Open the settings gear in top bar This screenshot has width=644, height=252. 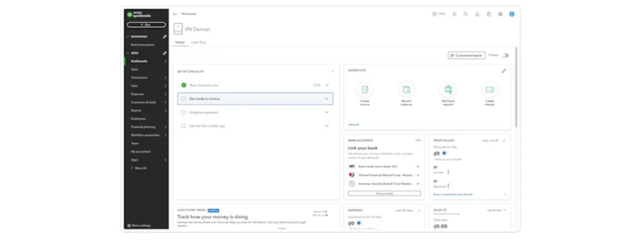pos(501,13)
